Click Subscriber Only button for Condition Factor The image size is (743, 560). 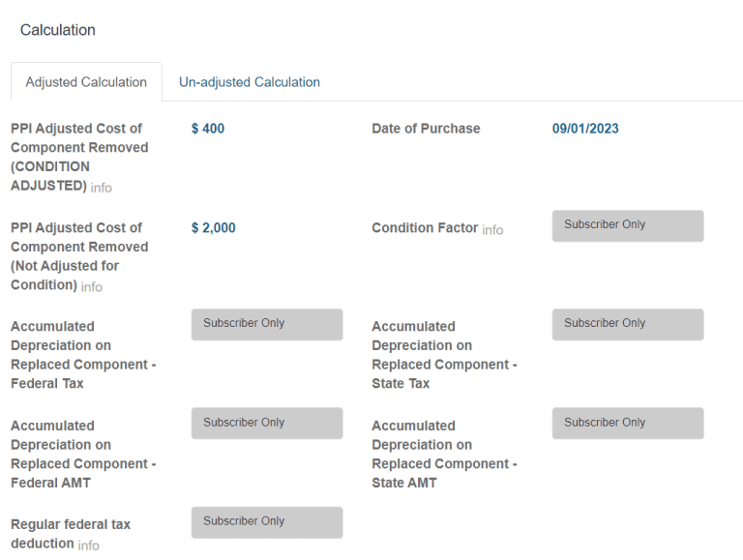[628, 225]
